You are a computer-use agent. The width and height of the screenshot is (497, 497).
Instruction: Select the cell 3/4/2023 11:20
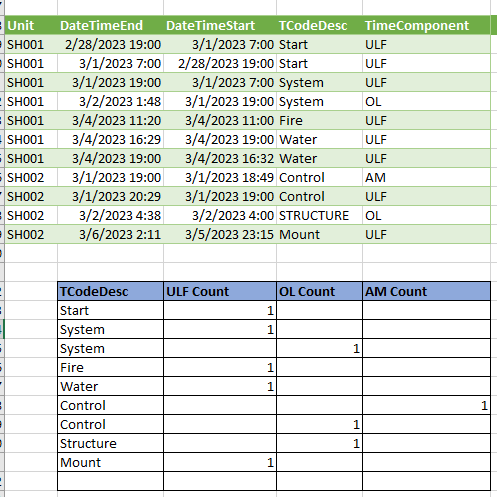point(110,120)
